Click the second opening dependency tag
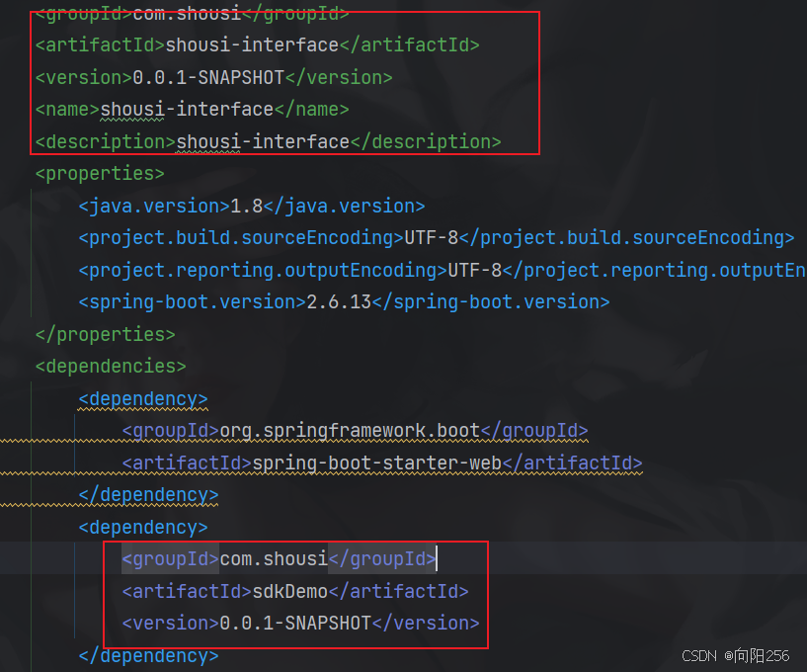Image resolution: width=807 pixels, height=672 pixels. [x=143, y=528]
